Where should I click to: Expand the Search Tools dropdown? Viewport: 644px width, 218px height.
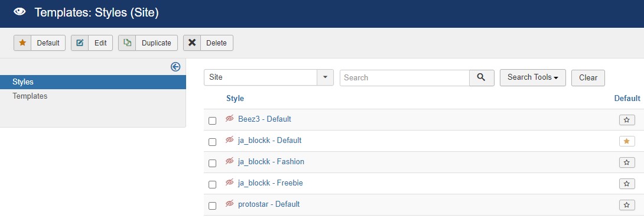(x=533, y=77)
